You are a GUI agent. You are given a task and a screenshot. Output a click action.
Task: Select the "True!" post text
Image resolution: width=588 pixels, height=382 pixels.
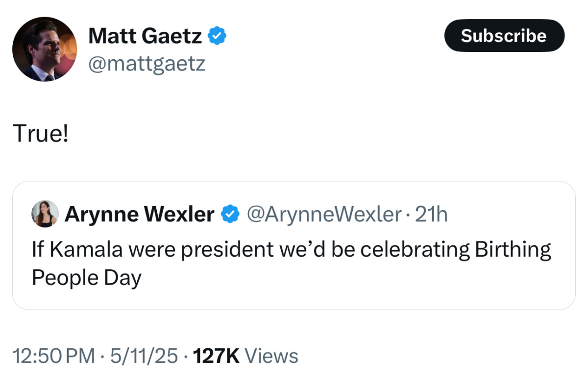coord(40,134)
